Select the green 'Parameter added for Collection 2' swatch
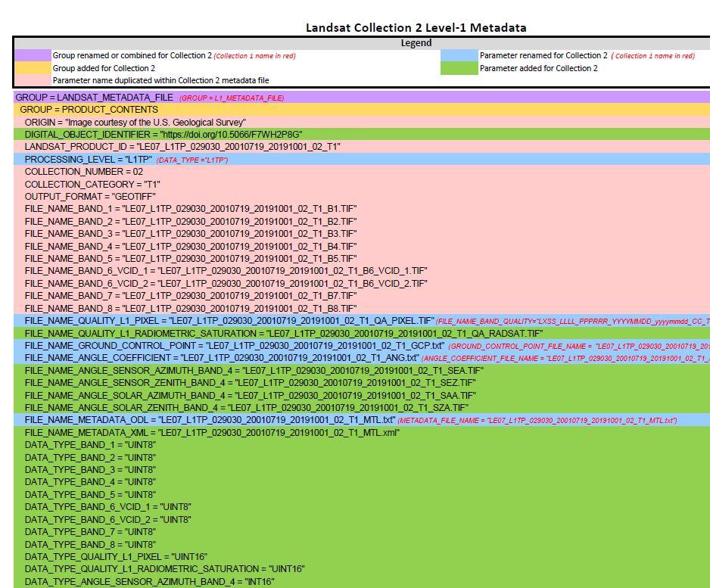The height and width of the screenshot is (588, 710). click(459, 67)
